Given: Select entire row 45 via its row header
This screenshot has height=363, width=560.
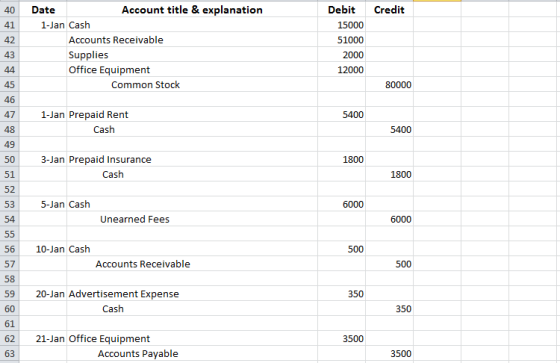Looking at the screenshot, I should [x=10, y=85].
